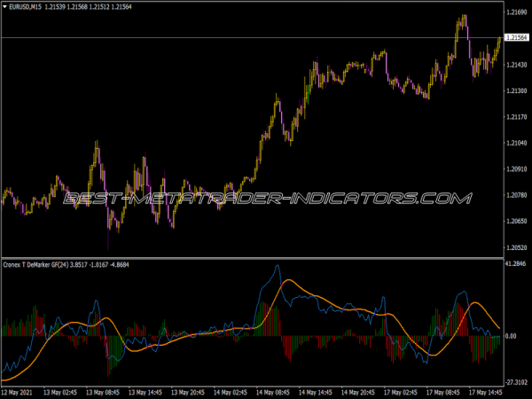This screenshot has height=399, width=532.
Task: Click the 12 May 2021 date label
Action: pyautogui.click(x=19, y=392)
